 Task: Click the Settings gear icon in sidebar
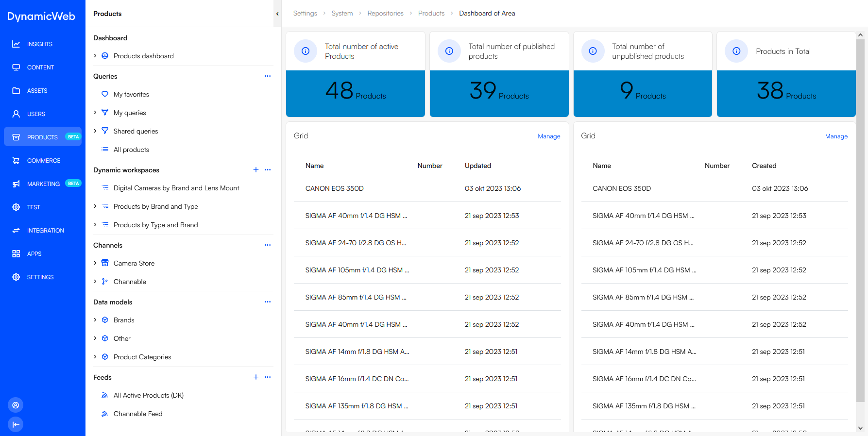(x=16, y=277)
